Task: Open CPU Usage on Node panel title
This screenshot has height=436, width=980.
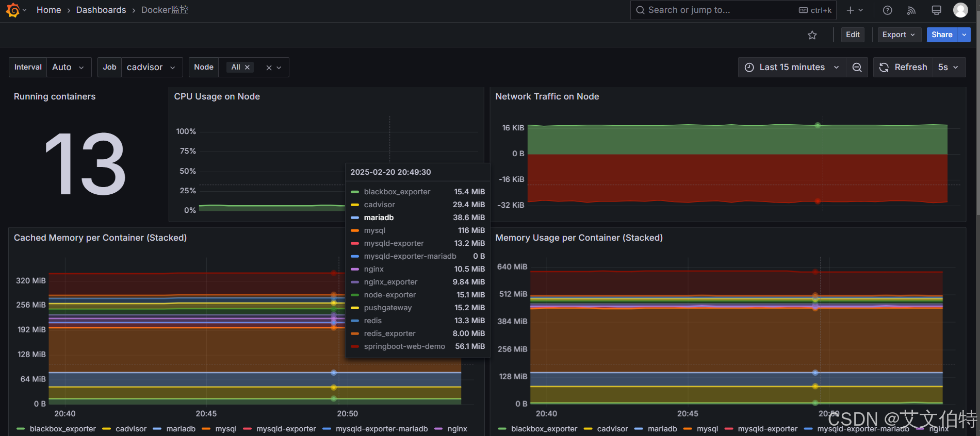Action: click(217, 97)
